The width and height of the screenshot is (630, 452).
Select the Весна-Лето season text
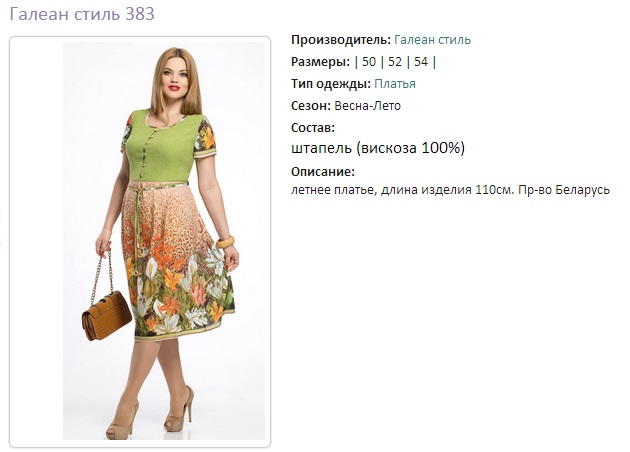(367, 106)
